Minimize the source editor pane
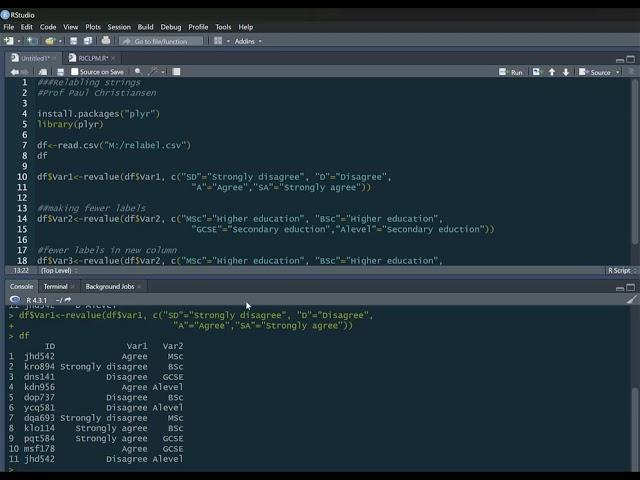 [x=620, y=60]
